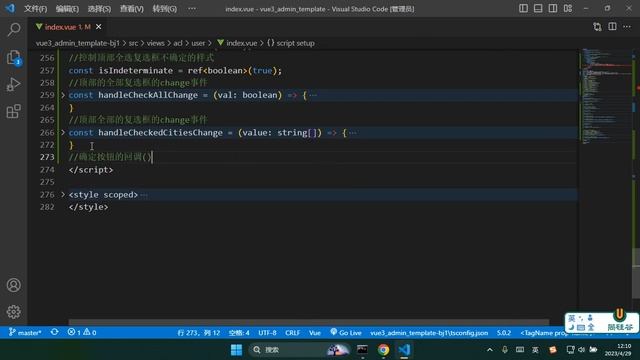The image size is (640, 360).
Task: Expand folded handleCheckAllChange function
Action: [x=63, y=95]
